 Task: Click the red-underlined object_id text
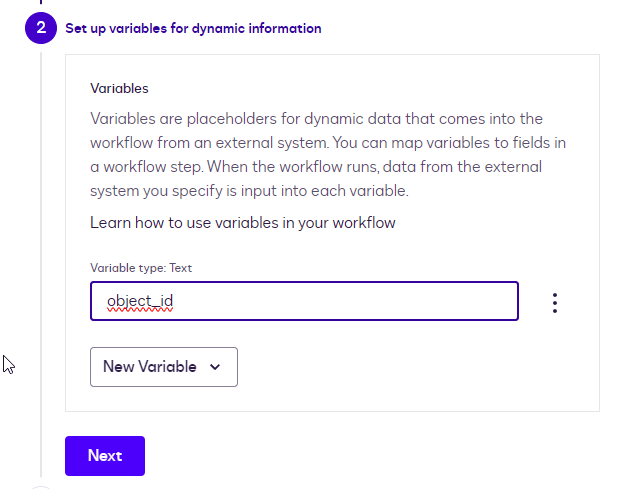(x=141, y=301)
